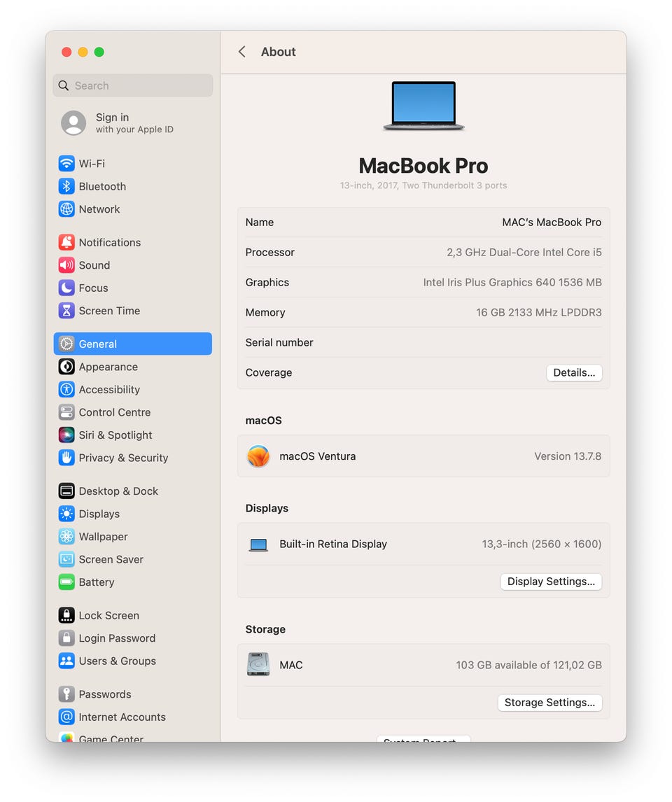Click Version 13.7.8 text
Image resolution: width=672 pixels, height=802 pixels.
(568, 456)
